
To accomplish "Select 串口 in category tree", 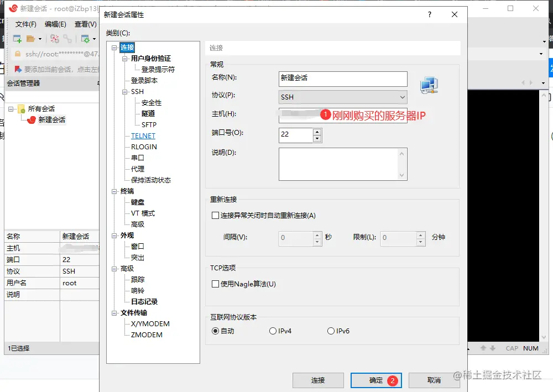I will click(138, 158).
